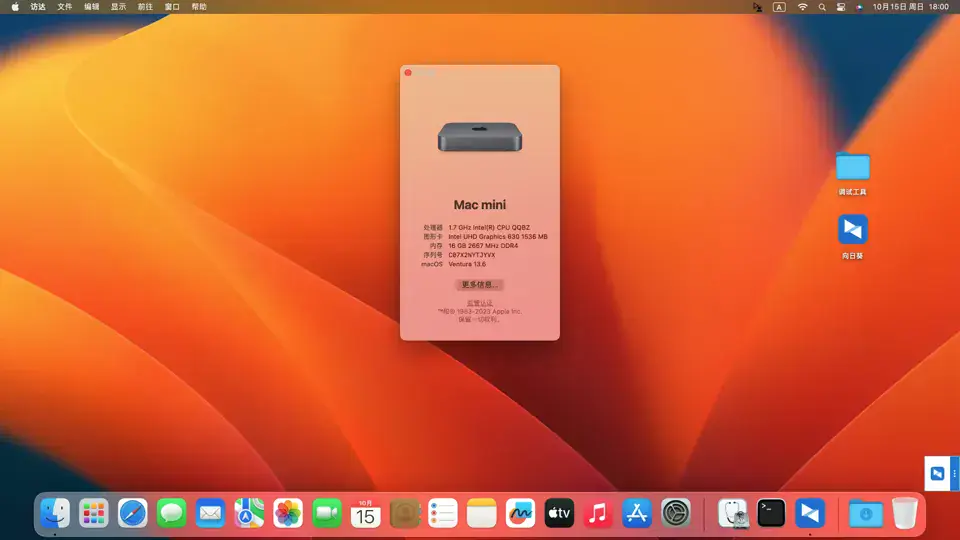960x540 pixels.
Task: Open Wi-Fi status menu
Action: [x=802, y=7]
